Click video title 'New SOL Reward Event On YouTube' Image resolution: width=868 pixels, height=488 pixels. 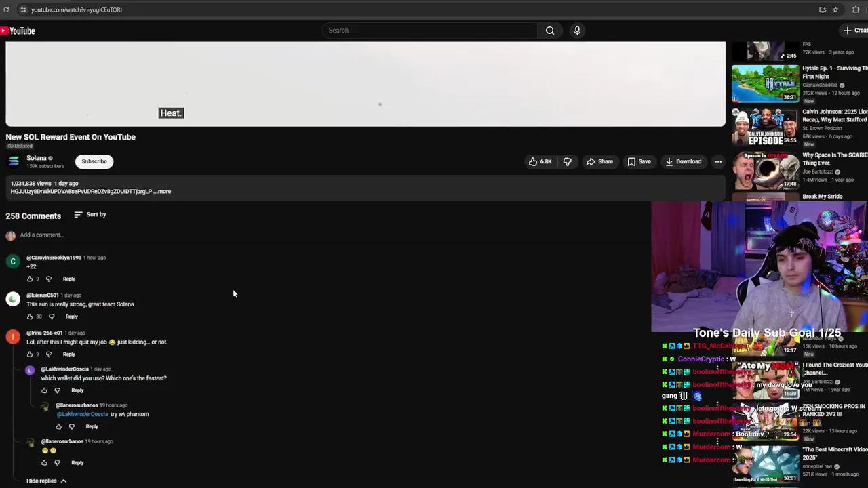tap(71, 137)
